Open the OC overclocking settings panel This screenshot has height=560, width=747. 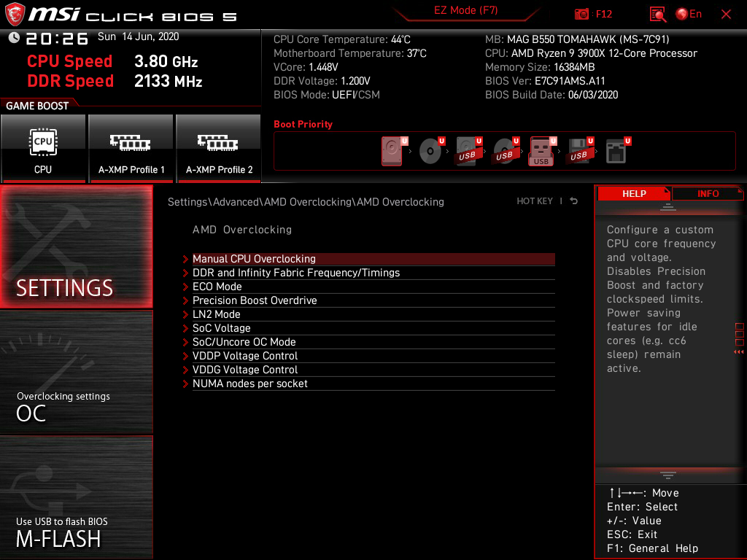click(76, 373)
